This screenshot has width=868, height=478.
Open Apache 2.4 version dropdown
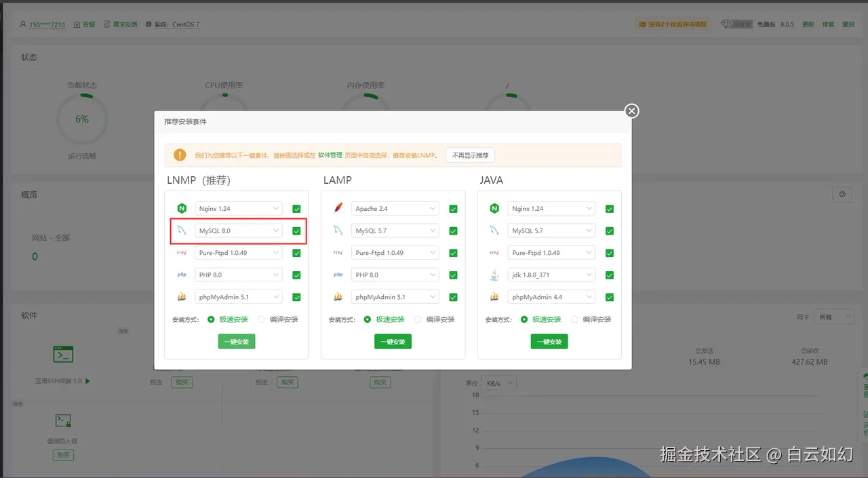pos(395,209)
